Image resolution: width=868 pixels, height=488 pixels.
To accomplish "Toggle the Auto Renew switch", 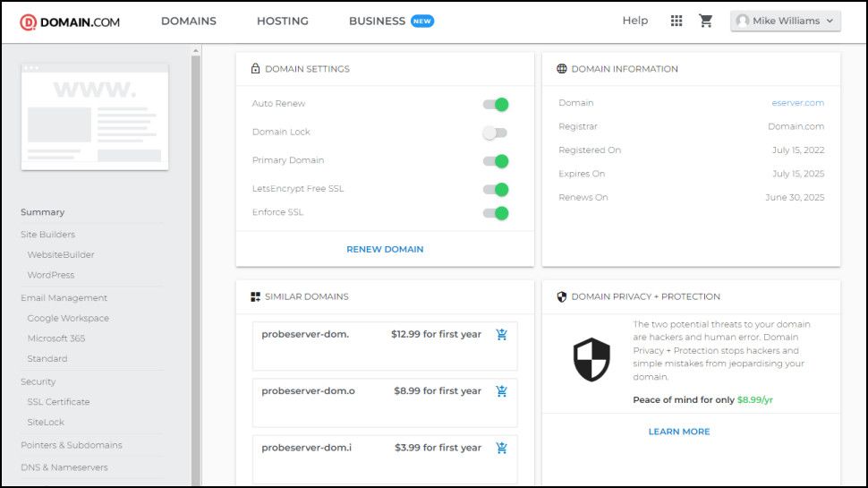I will point(496,104).
